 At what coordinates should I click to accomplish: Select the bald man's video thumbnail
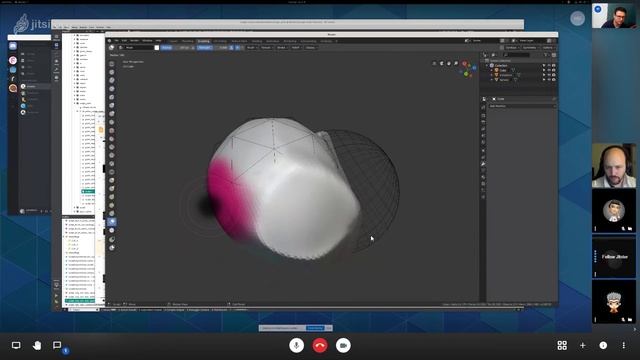614,165
